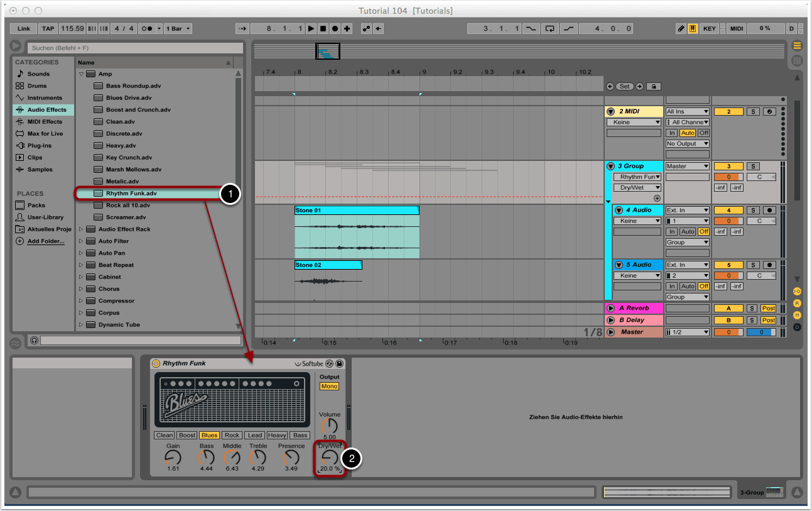Select the Drums category
The width and height of the screenshot is (812, 511).
[x=36, y=85]
